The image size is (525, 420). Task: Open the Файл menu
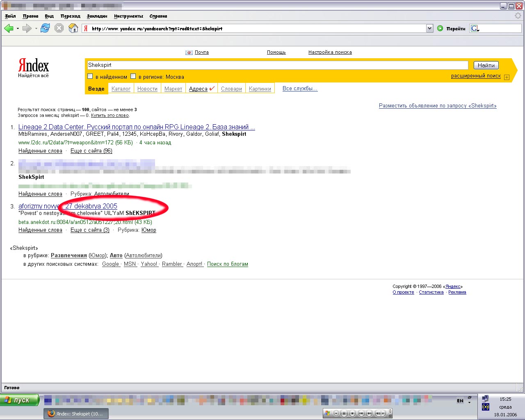point(10,16)
